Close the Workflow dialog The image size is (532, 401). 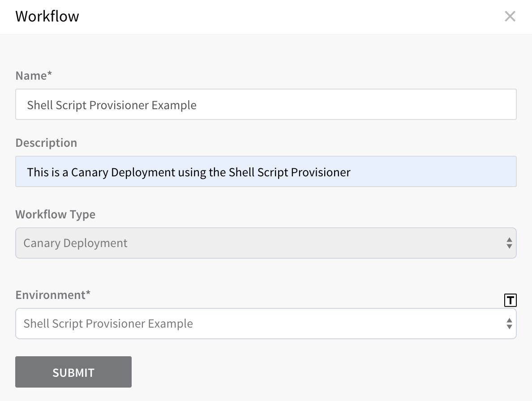tap(510, 16)
